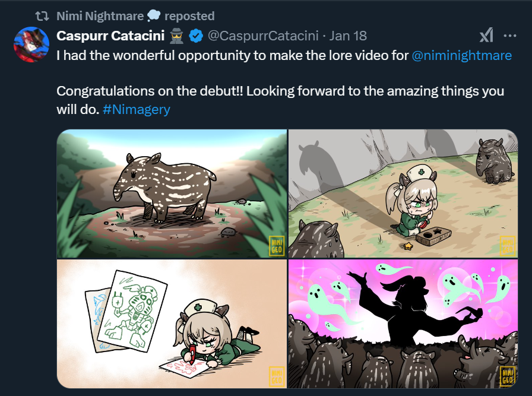532x396 pixels.
Task: Click the tweet text about the lore video
Action: [x=233, y=56]
